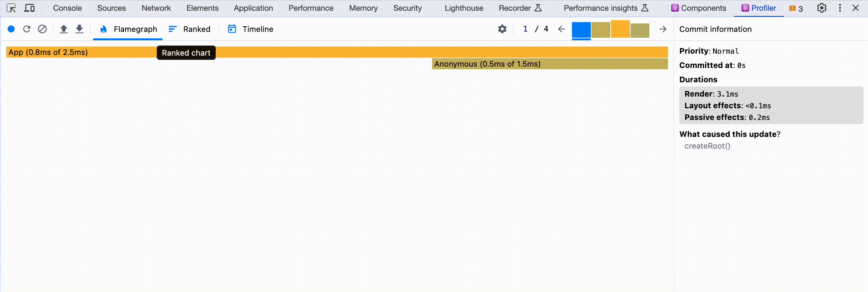The height and width of the screenshot is (292, 868).
Task: Select the Anonymous flamegraph bar
Action: (x=550, y=64)
